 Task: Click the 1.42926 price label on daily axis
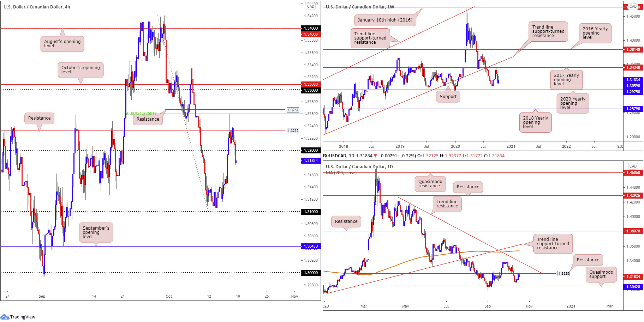point(633,195)
